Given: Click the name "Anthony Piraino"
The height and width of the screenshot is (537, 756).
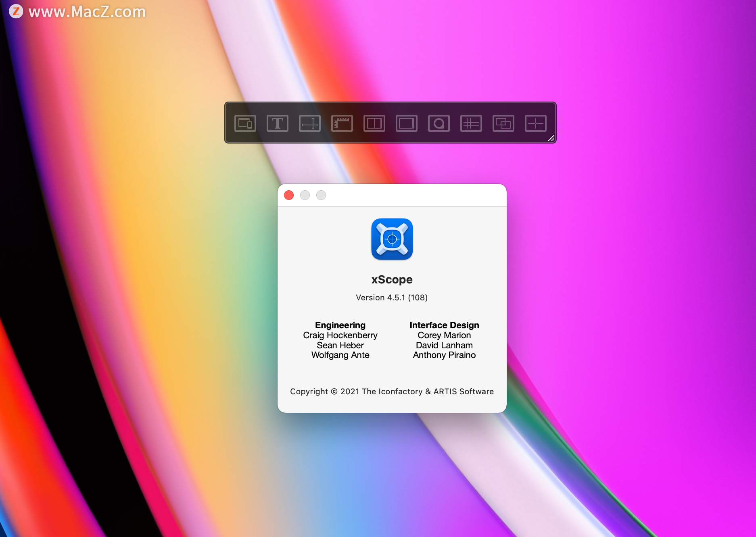Looking at the screenshot, I should coord(445,355).
